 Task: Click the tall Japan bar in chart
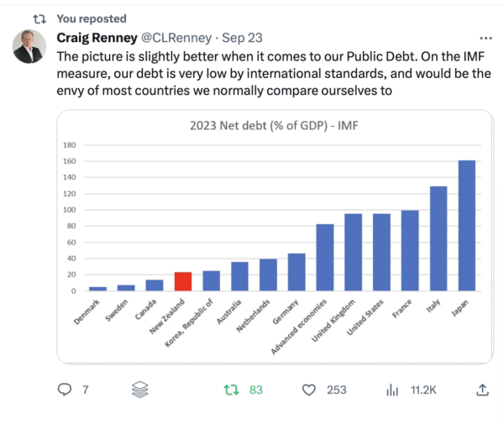point(466,225)
